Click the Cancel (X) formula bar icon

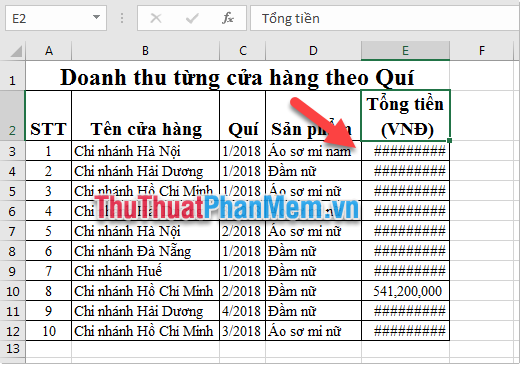click(156, 18)
